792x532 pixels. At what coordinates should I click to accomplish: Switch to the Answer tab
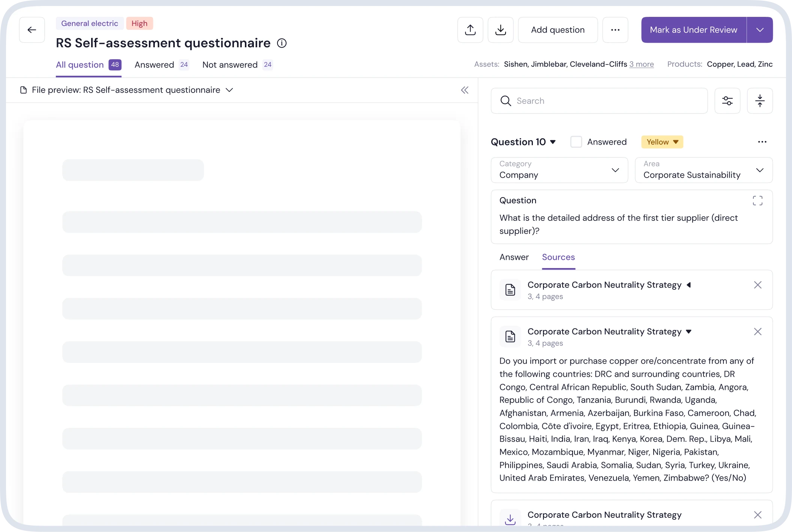point(514,257)
